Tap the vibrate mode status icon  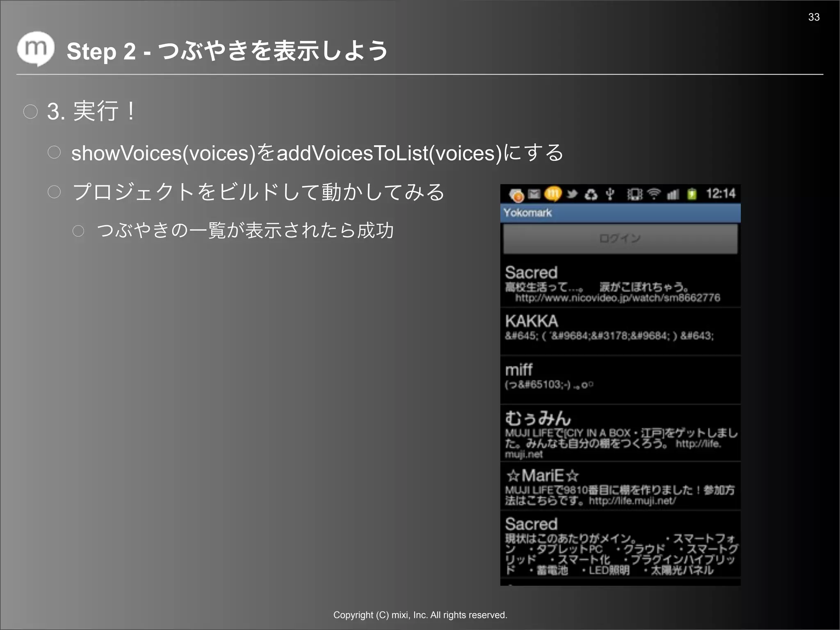pos(635,194)
